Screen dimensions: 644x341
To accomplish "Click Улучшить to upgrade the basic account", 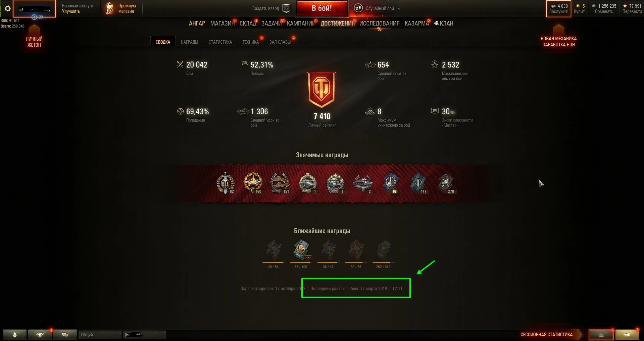I will [71, 11].
